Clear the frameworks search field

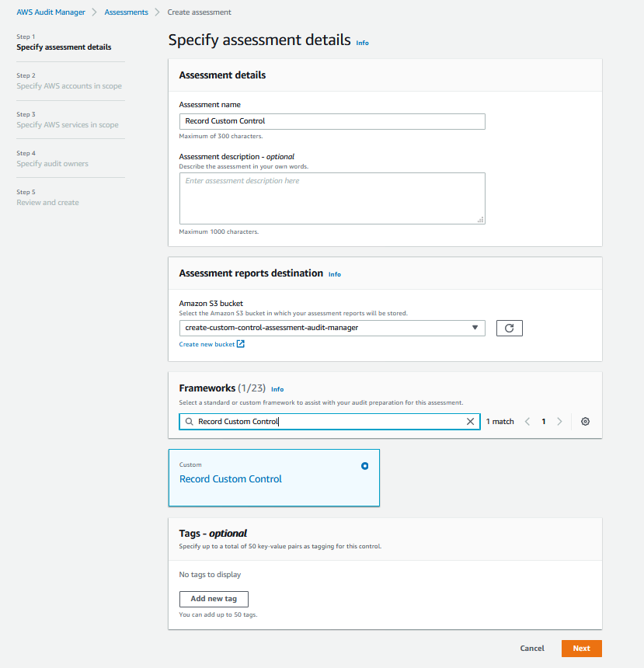coord(470,421)
